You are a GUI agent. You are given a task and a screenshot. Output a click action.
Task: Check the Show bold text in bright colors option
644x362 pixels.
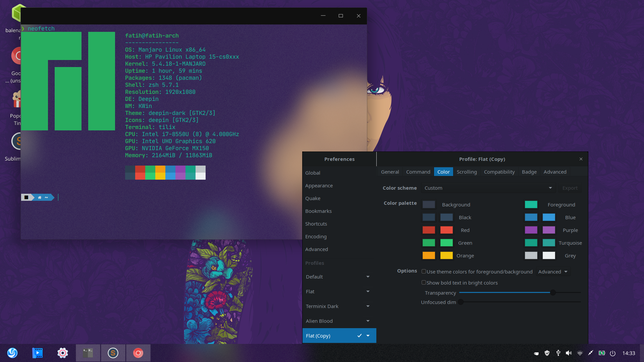[424, 283]
